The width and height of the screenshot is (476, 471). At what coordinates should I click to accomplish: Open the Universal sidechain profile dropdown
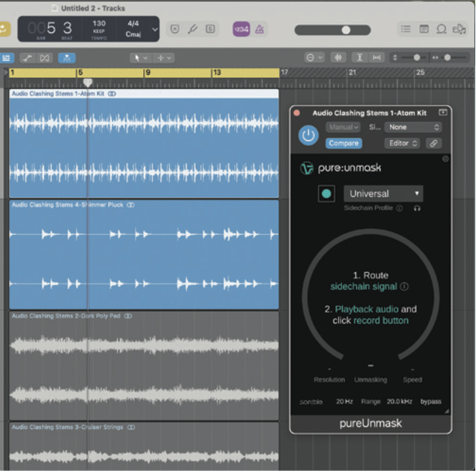(383, 194)
